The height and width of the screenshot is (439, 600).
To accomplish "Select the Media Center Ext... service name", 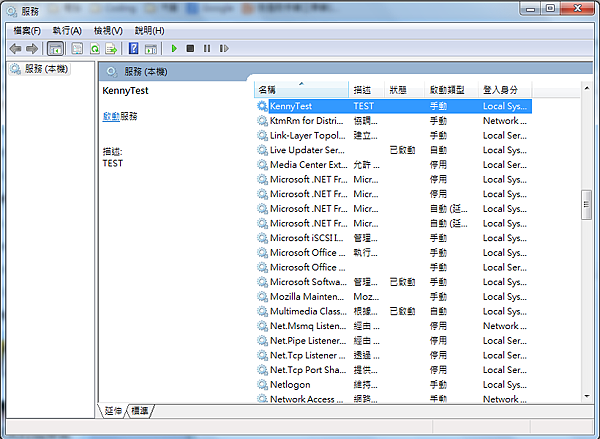I will click(x=308, y=165).
